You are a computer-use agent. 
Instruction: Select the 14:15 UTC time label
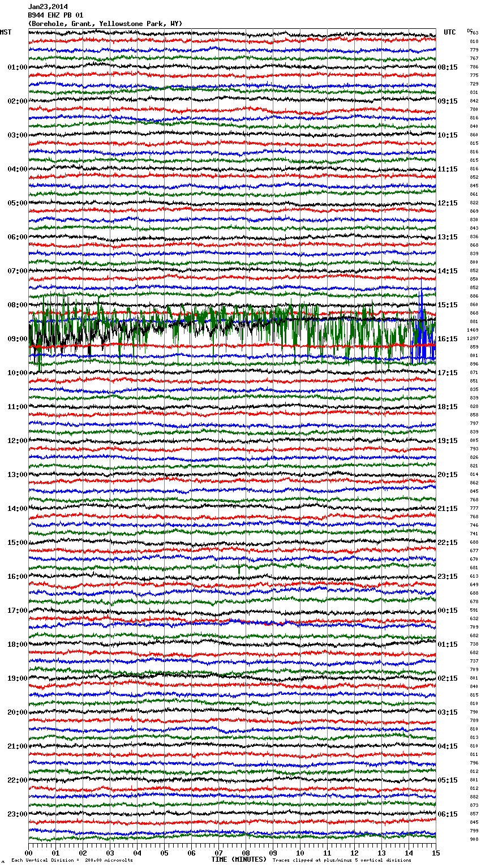(448, 271)
